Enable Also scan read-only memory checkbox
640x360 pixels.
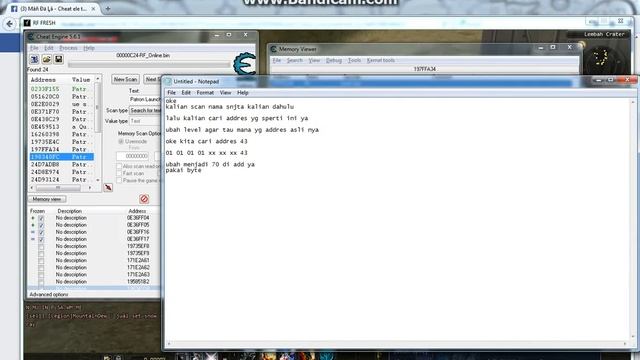119,167
